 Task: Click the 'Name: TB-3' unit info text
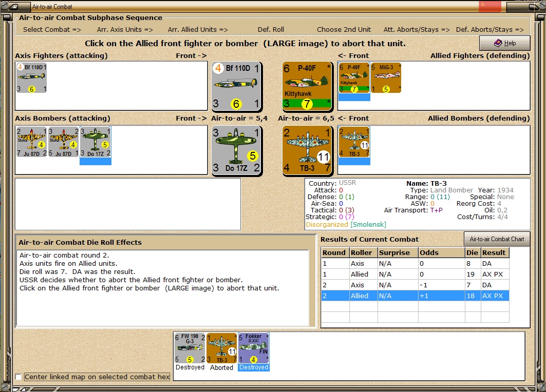coord(426,183)
